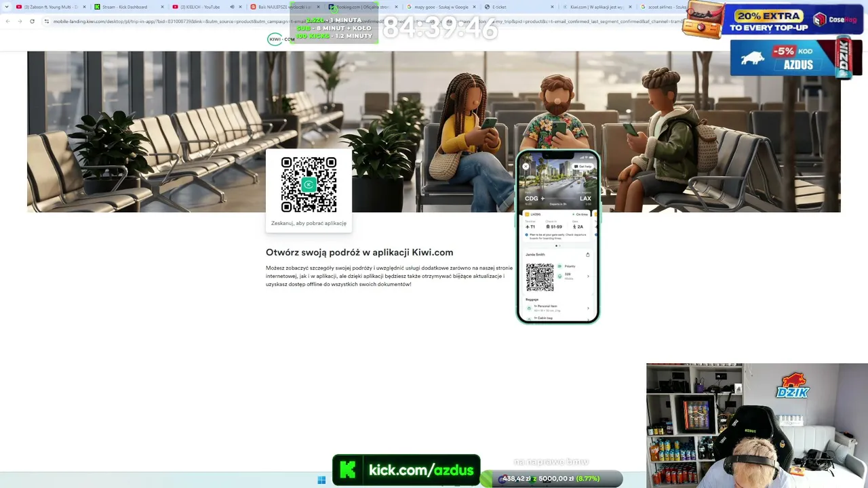
Task: Click the Kiwi app download QR code
Action: coord(309,184)
